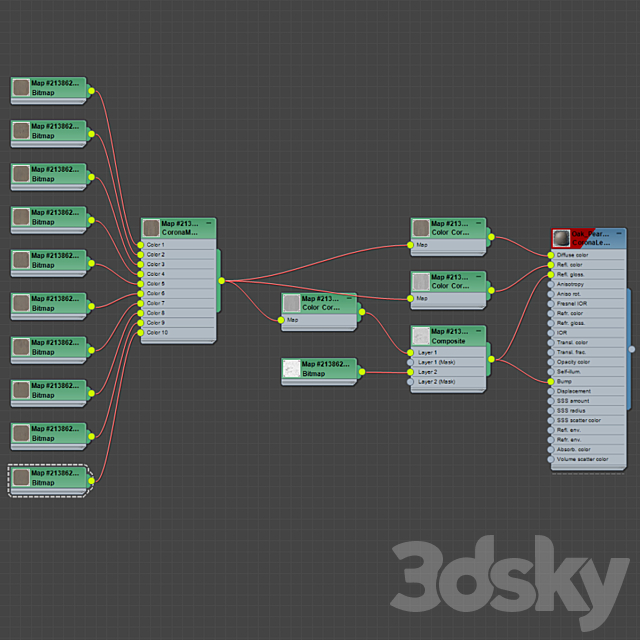Click the Bump input socket on the material

click(550, 381)
